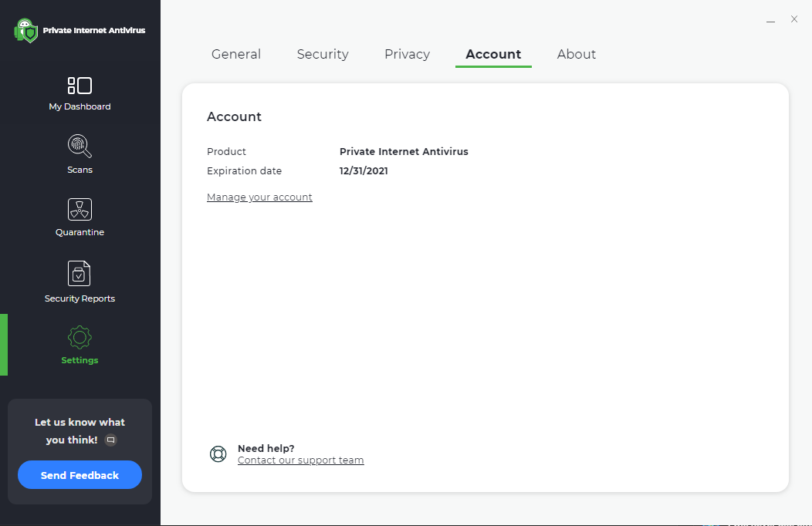Go to Scans via the fingerprint icon
Image resolution: width=812 pixels, height=526 pixels.
point(80,146)
